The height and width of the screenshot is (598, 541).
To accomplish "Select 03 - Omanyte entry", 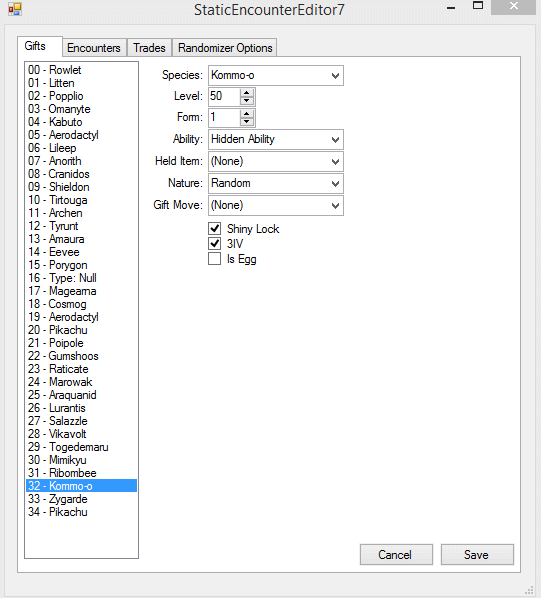I will tap(81, 109).
